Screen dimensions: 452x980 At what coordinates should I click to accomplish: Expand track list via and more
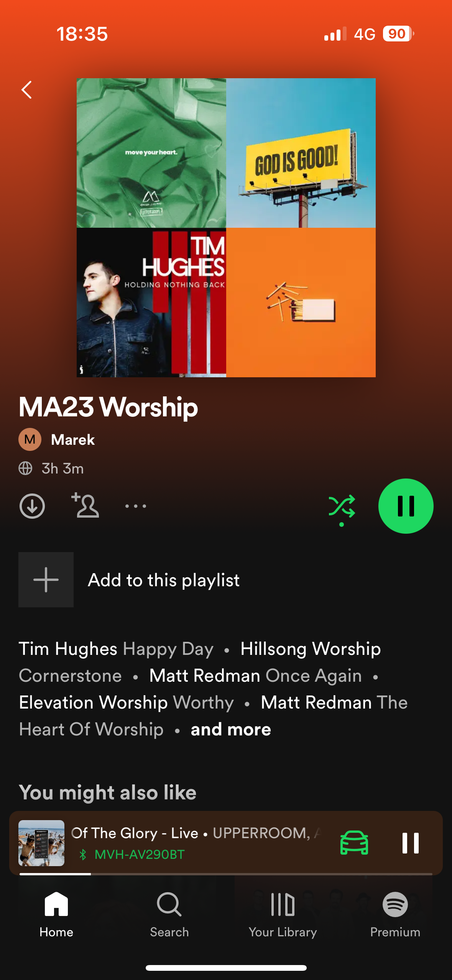(x=231, y=729)
